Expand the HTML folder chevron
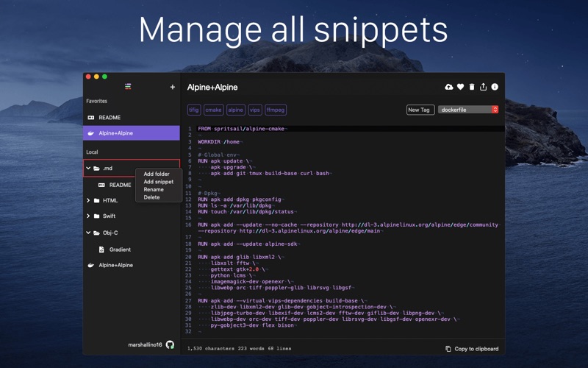Image resolution: width=588 pixels, height=368 pixels. (x=88, y=200)
